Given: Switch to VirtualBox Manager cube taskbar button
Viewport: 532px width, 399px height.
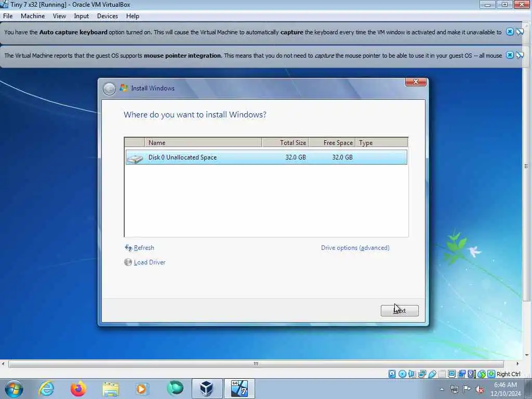Looking at the screenshot, I should (207, 389).
